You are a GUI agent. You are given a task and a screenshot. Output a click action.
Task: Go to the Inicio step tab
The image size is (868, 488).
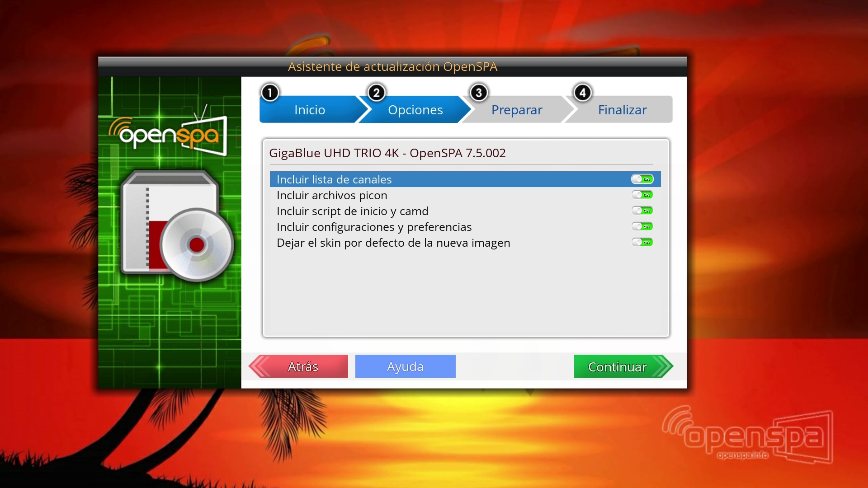[x=310, y=110]
